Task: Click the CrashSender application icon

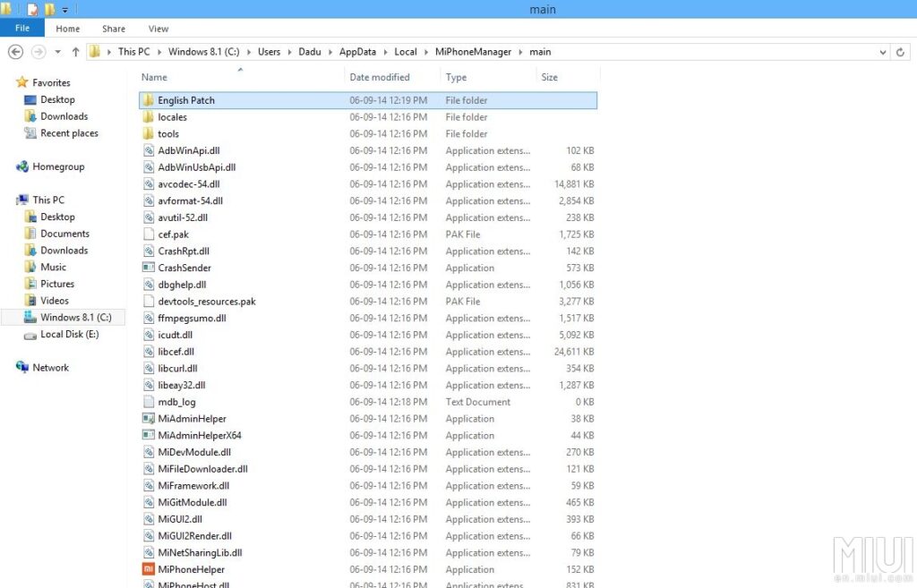Action: click(x=149, y=268)
